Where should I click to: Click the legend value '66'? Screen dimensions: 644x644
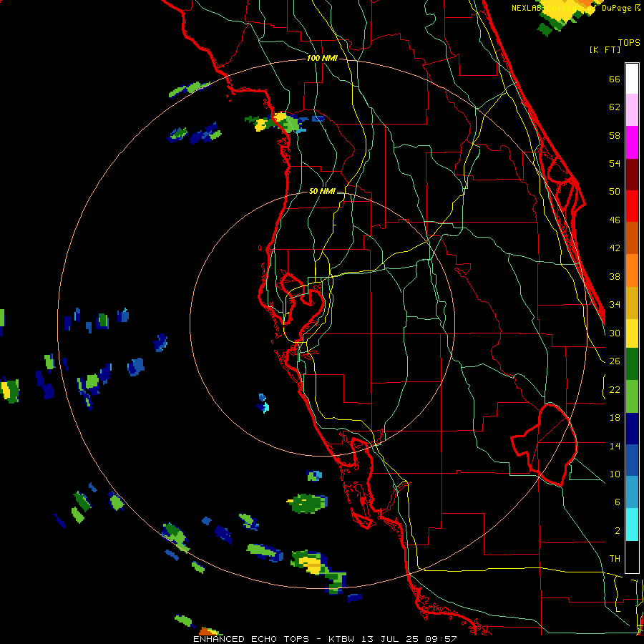615,79
